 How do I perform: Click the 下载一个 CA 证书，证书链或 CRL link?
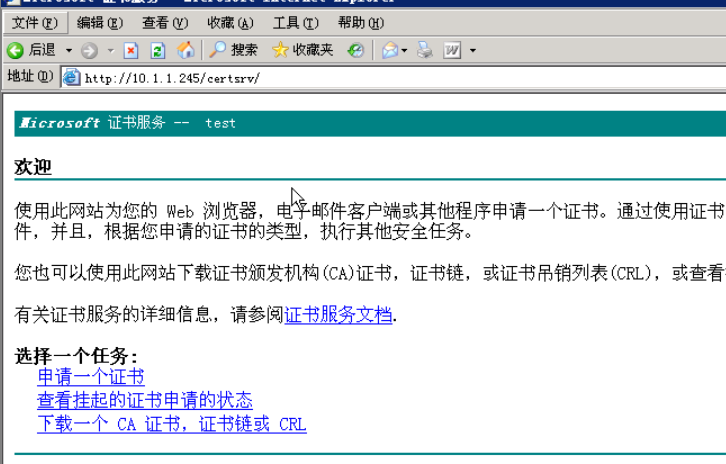pyautogui.click(x=172, y=424)
